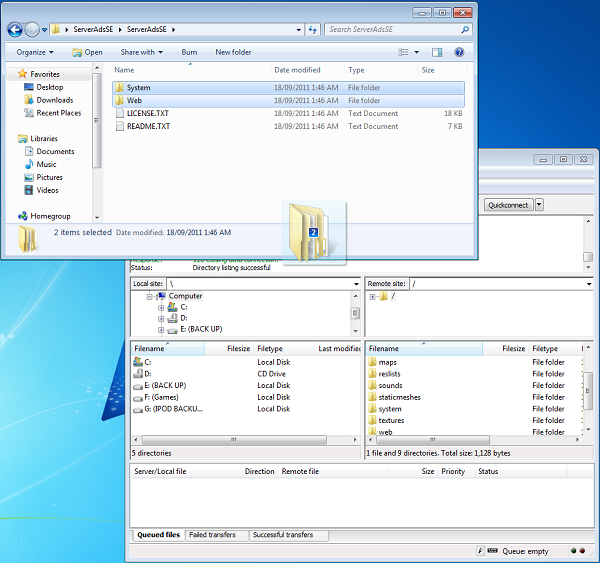Select the system remote folder
The image size is (600, 563).
(474, 409)
